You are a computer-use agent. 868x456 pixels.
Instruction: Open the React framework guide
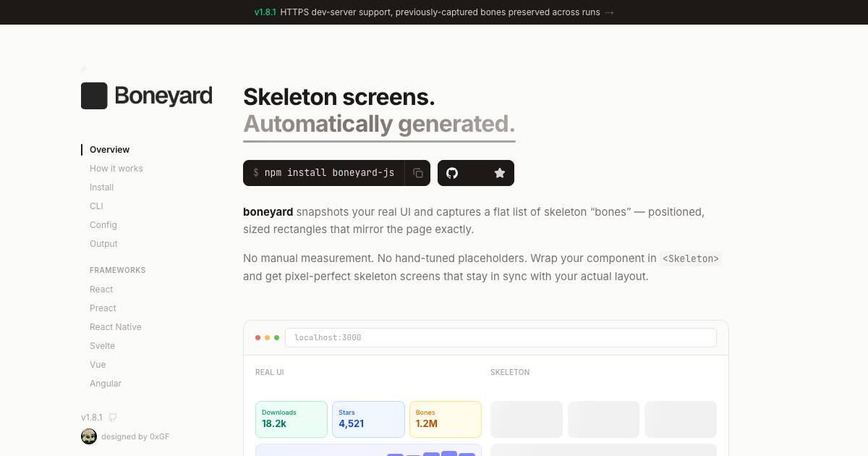tap(101, 290)
